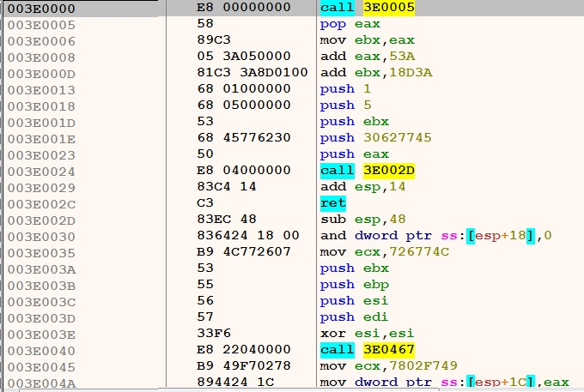
Task: Click the mov ebx,eax instruction
Action: [368, 40]
